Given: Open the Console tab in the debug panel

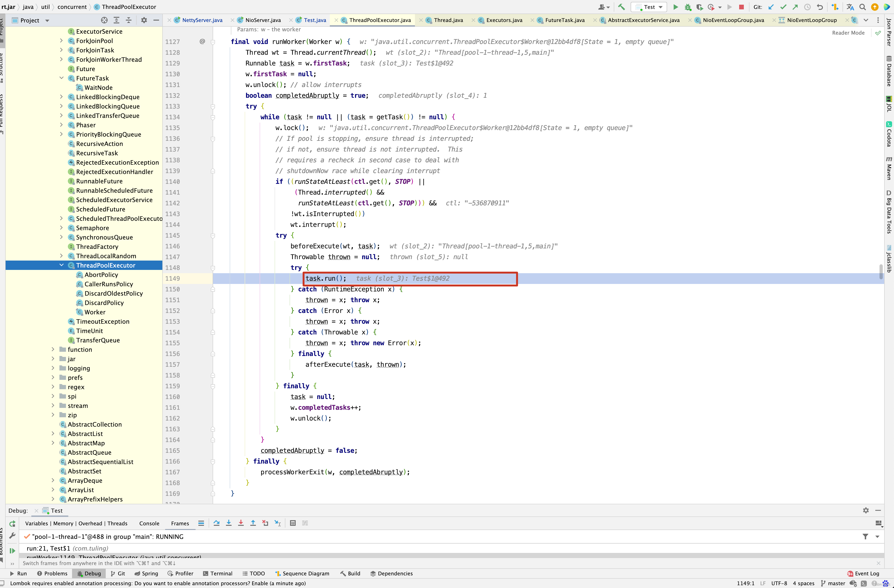Looking at the screenshot, I should point(149,523).
